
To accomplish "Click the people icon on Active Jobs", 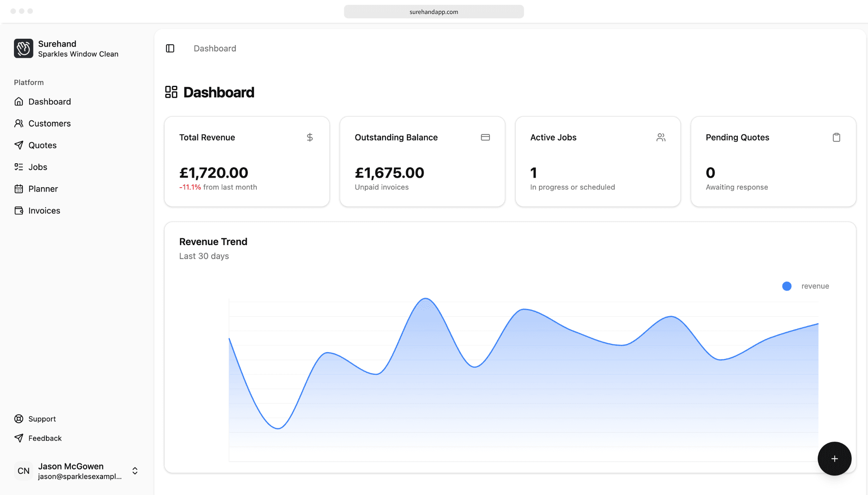I will [x=661, y=137].
